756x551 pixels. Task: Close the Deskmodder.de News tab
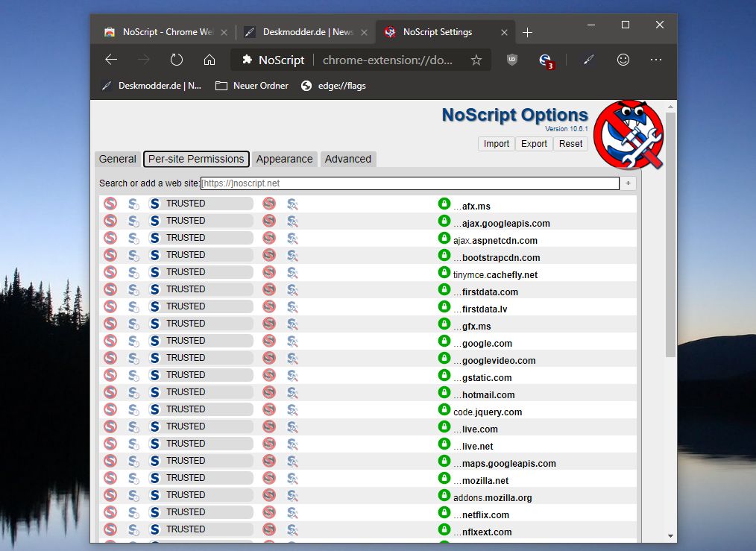364,32
